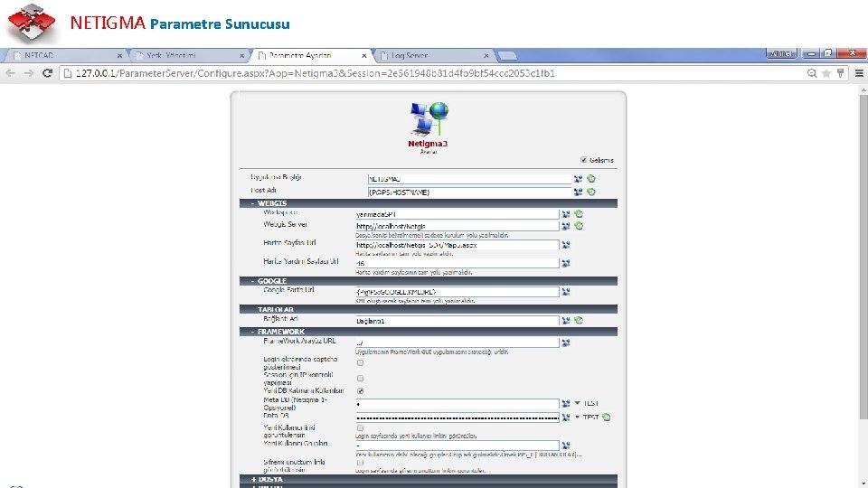Image resolution: width=868 pixels, height=488 pixels.
Task: Click the blue users icon on Meta DB row
Action: tap(566, 404)
